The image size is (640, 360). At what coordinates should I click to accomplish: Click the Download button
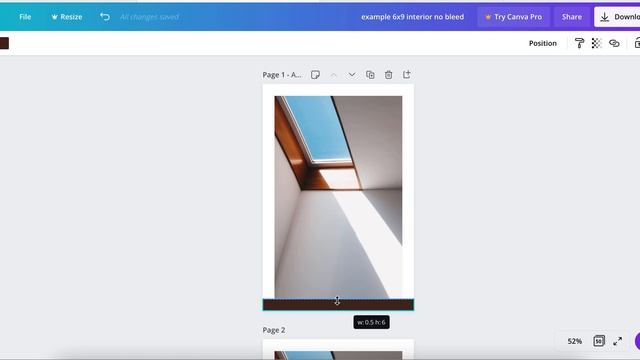617,17
